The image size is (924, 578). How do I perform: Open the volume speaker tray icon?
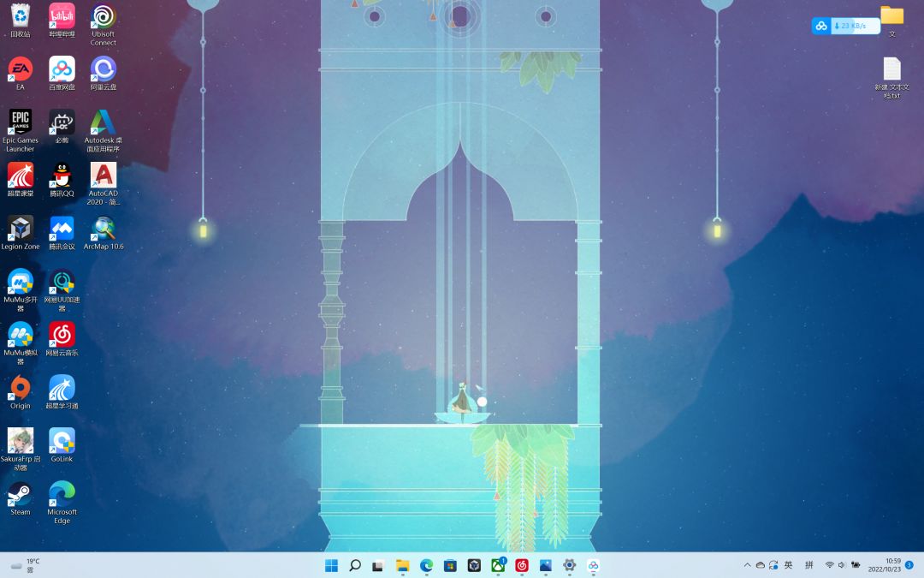(842, 565)
